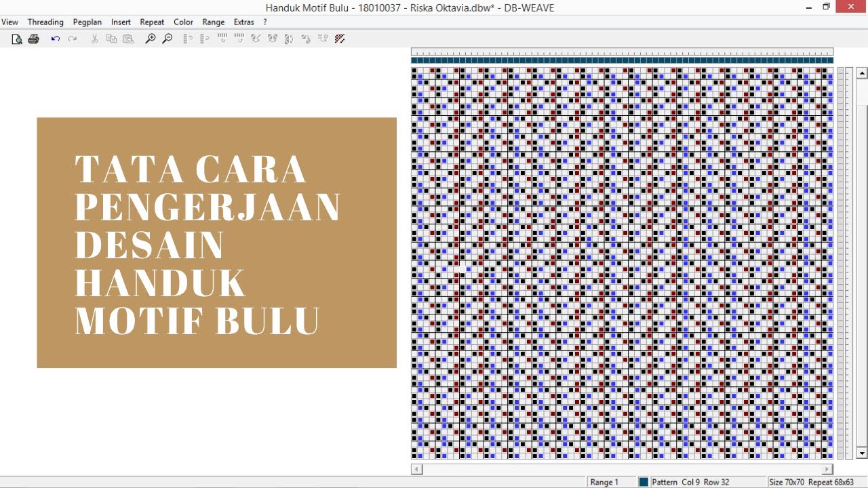Open the View menu
The width and height of the screenshot is (868, 488).
point(9,22)
